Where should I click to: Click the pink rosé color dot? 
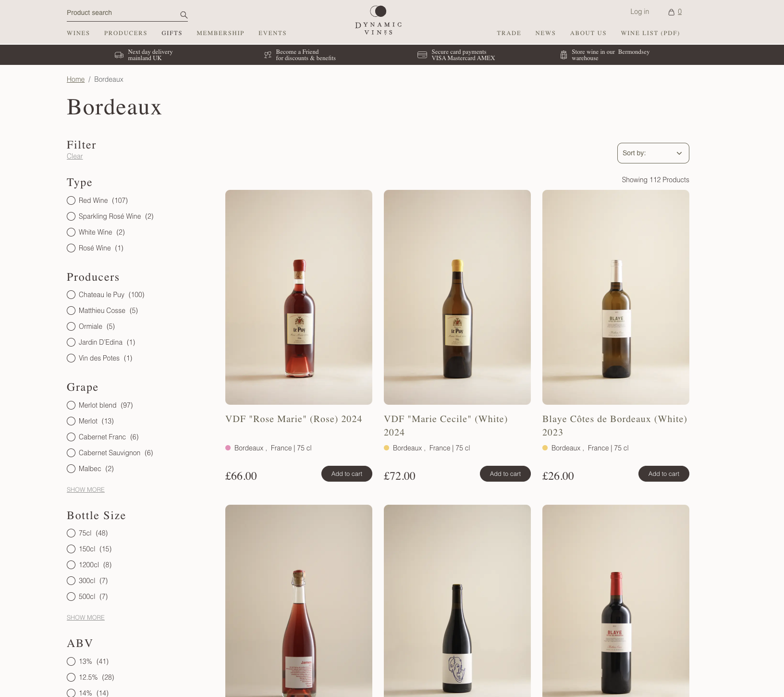[228, 448]
